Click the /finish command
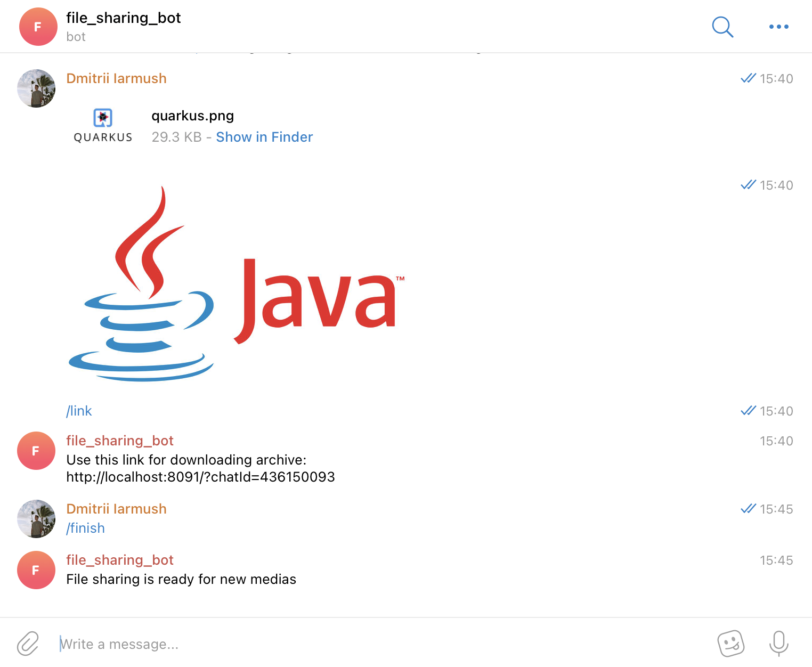The image size is (812, 667). pos(85,528)
